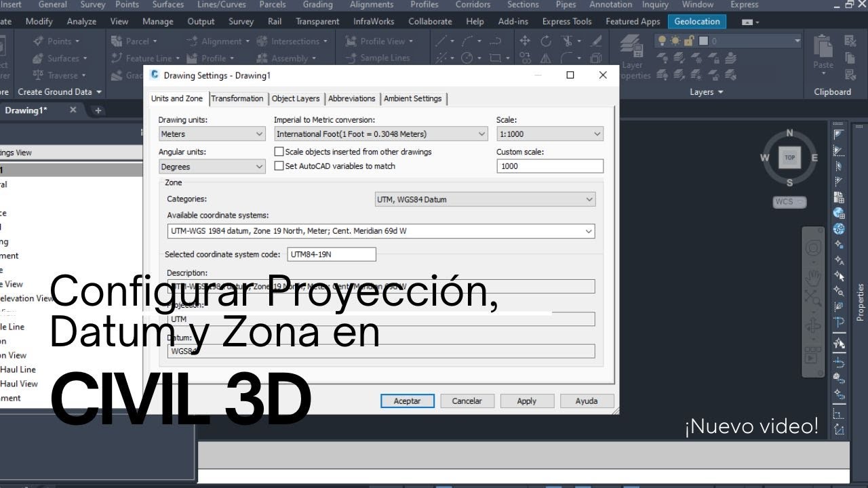Select the Copy tool below Move
Image resolution: width=868 pixels, height=488 pixels.
click(x=525, y=58)
